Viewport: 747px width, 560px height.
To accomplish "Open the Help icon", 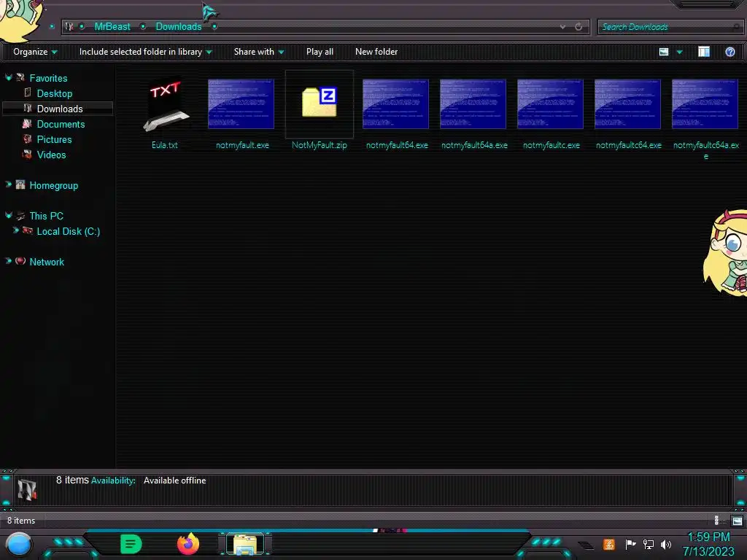I will (x=729, y=52).
